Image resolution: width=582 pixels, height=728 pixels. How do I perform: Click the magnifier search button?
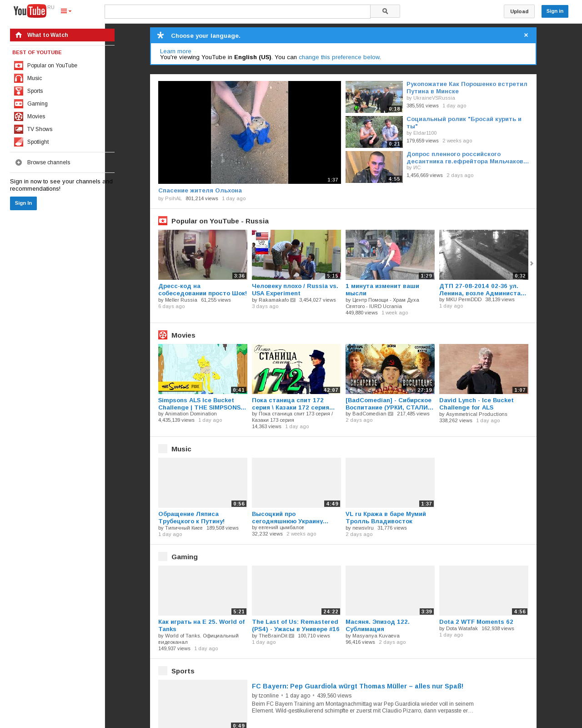(x=385, y=11)
